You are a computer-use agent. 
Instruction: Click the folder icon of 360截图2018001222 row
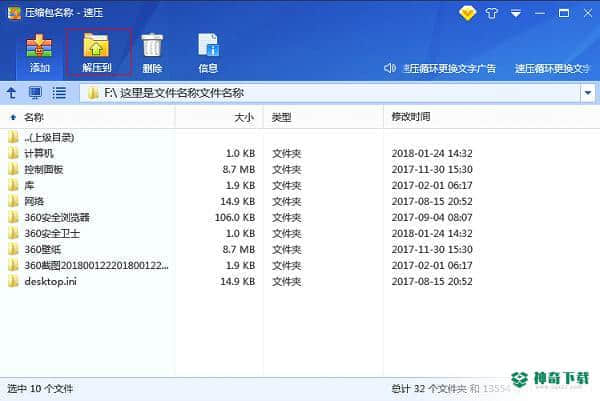tap(13, 265)
